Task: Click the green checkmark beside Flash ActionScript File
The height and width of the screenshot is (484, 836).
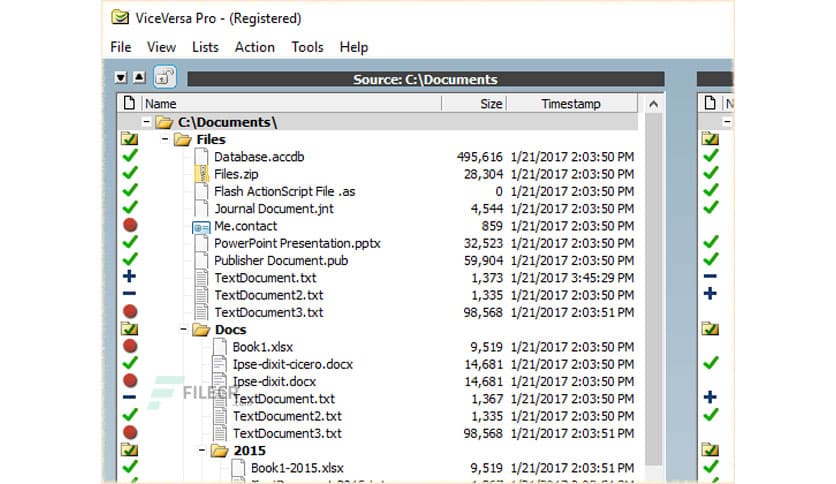Action: point(130,190)
